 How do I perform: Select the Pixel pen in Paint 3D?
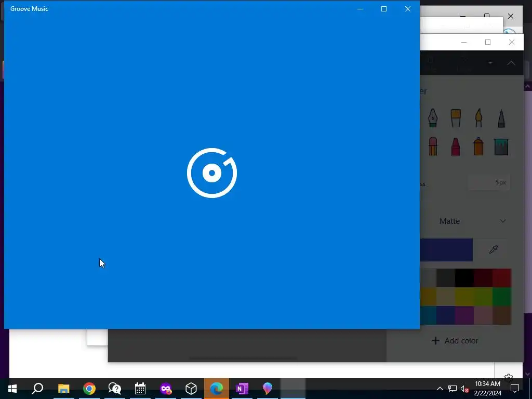point(501,118)
